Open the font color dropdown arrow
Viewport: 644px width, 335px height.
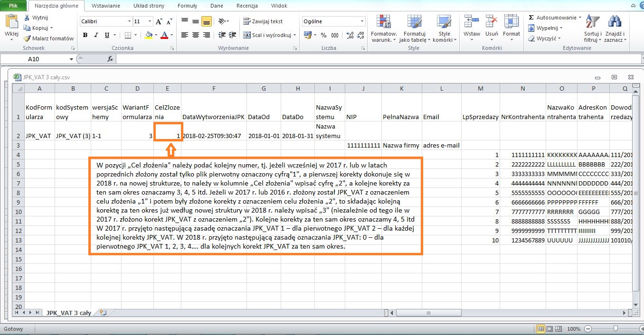[x=171, y=36]
